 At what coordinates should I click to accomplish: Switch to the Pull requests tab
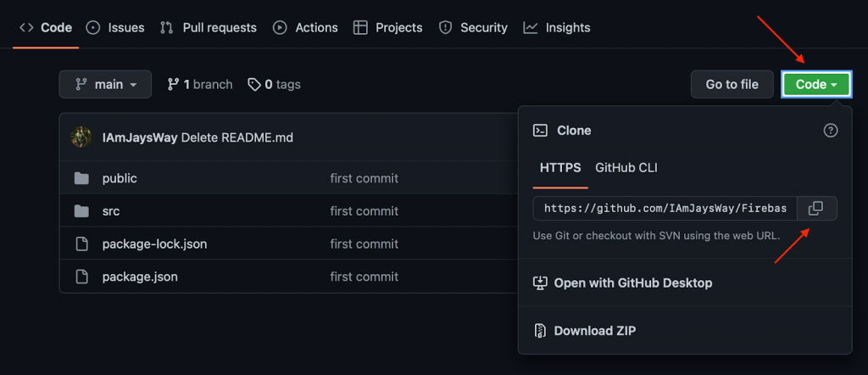point(209,27)
